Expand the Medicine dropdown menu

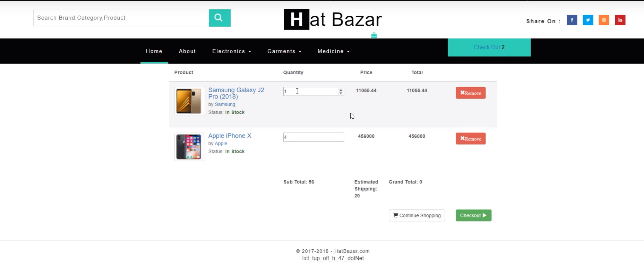(x=334, y=51)
